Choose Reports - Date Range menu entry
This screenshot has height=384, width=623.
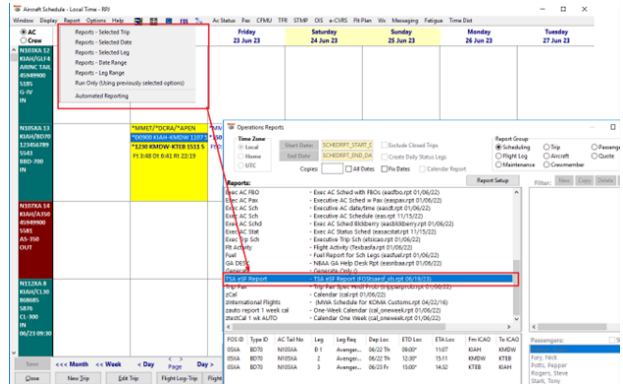click(x=101, y=63)
